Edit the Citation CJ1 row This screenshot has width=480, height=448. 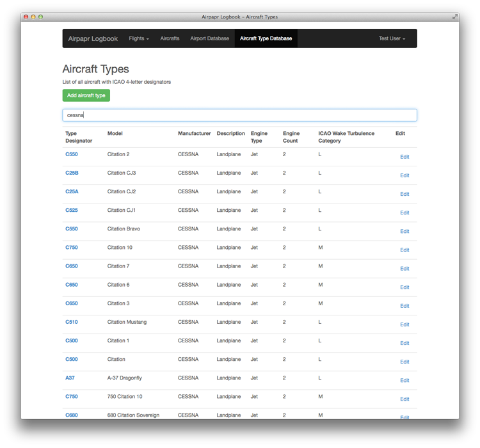(404, 213)
